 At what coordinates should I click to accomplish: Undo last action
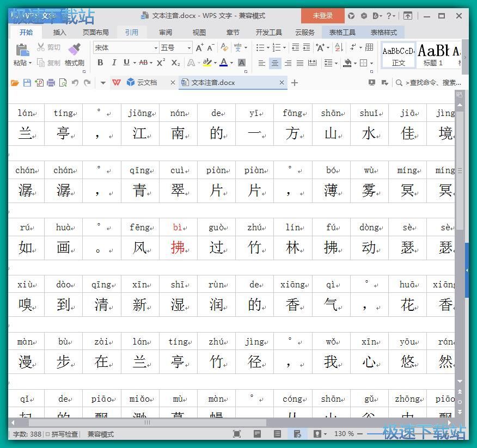[x=75, y=83]
